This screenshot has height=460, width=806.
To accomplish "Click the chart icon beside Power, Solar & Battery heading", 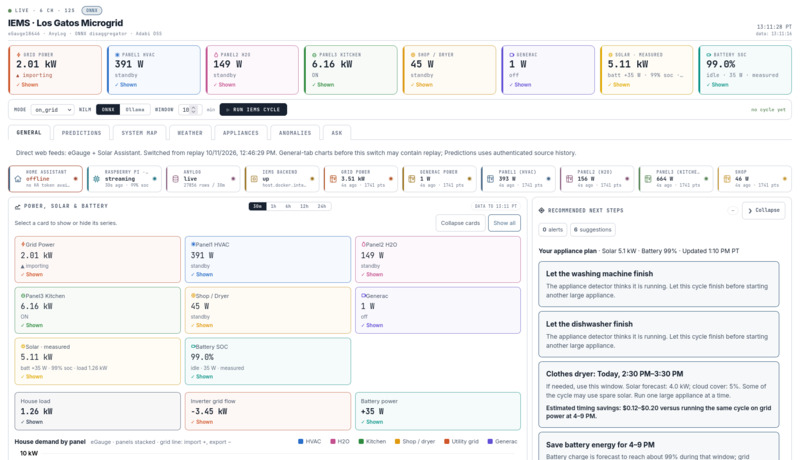I will pyautogui.click(x=17, y=207).
